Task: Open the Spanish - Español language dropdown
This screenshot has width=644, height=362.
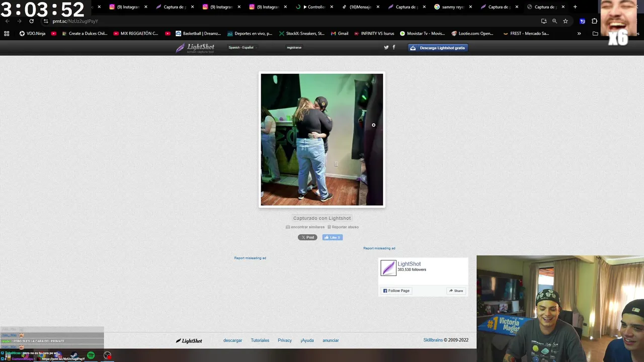Action: 243,47
